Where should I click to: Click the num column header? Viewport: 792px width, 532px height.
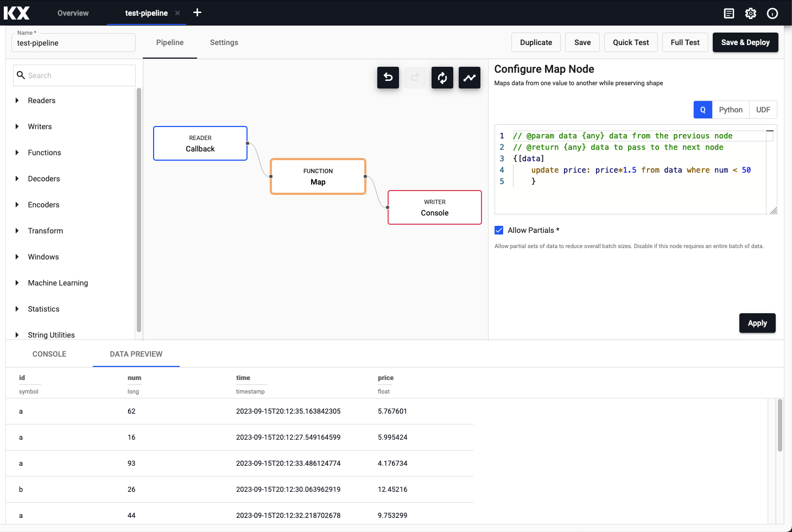point(134,378)
